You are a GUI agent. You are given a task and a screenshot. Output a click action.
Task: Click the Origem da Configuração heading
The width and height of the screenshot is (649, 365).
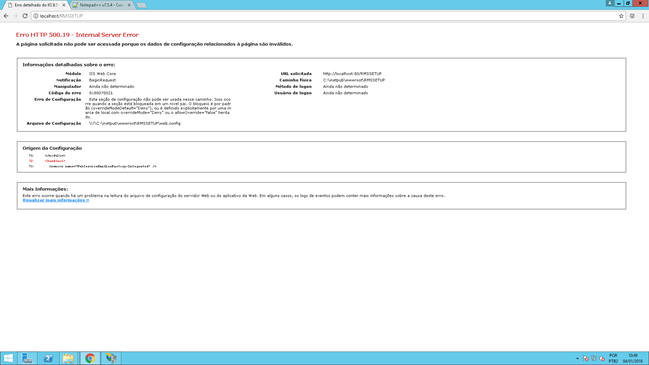[52, 148]
